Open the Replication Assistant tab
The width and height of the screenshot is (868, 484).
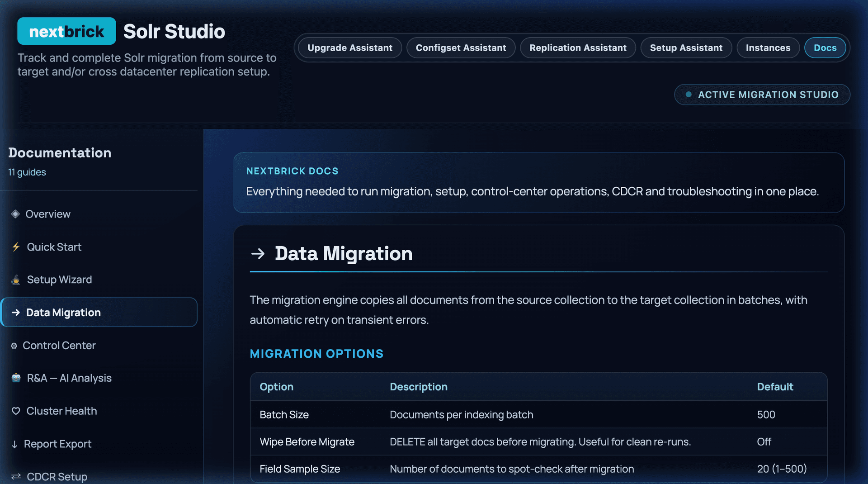pyautogui.click(x=578, y=48)
